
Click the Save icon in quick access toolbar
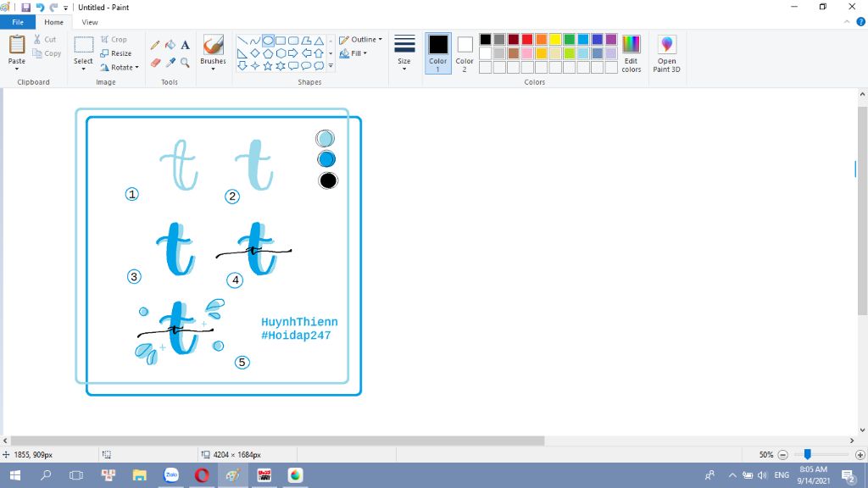25,7
